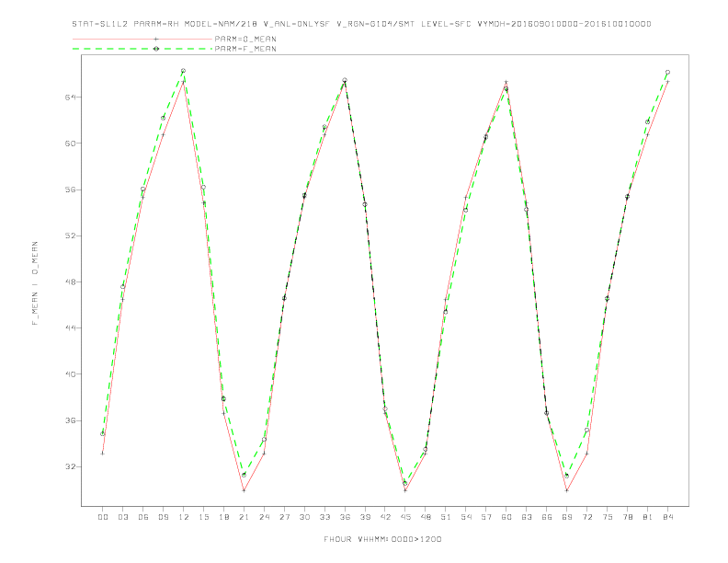Click x-axis tick label 72
The image size is (728, 563).
coord(586,517)
